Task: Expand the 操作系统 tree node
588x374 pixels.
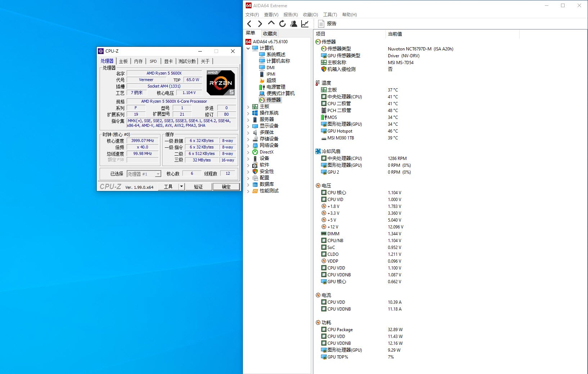Action: pos(248,113)
